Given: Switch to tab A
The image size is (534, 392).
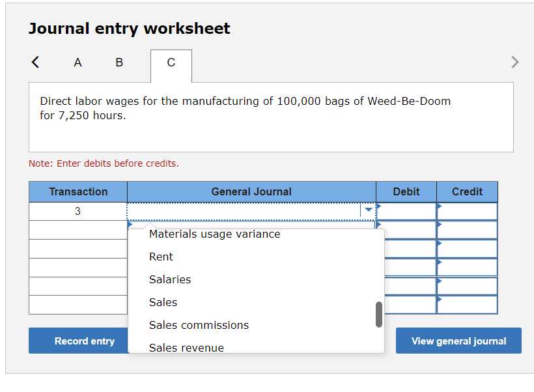Looking at the screenshot, I should (77, 63).
